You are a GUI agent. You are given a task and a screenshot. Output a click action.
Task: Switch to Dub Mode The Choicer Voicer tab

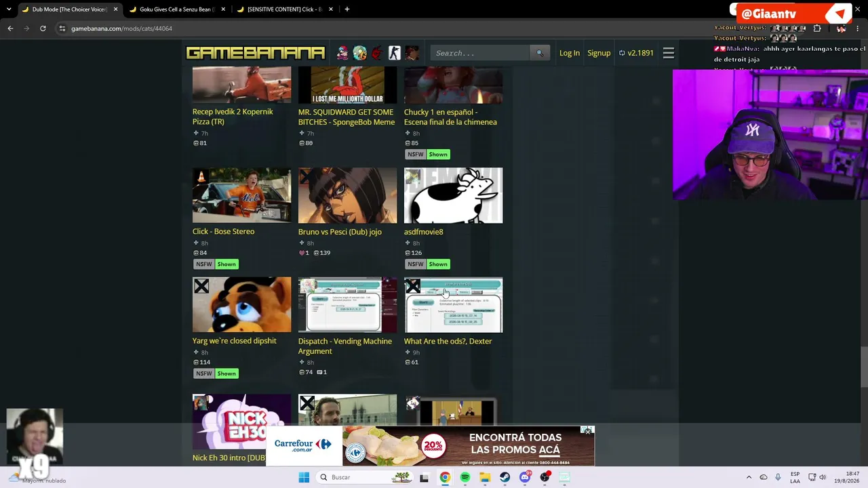[69, 9]
